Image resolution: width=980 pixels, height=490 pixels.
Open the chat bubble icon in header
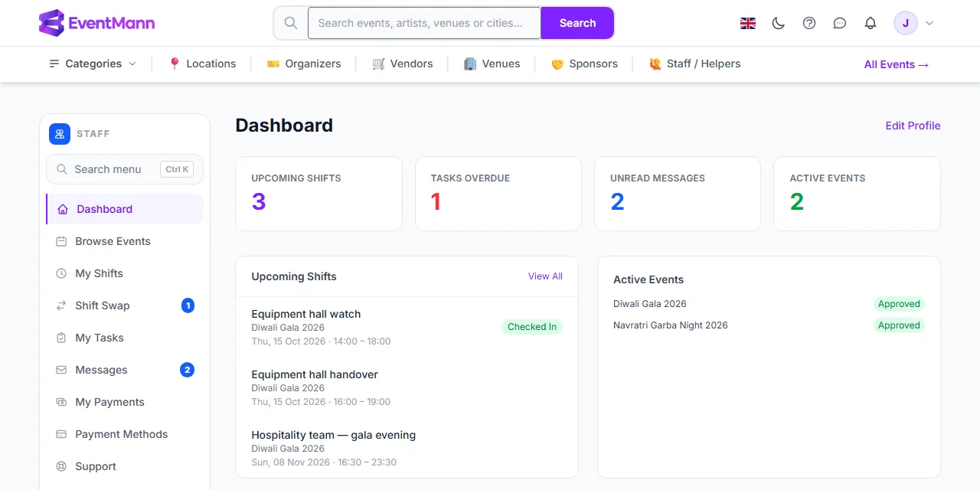click(840, 23)
